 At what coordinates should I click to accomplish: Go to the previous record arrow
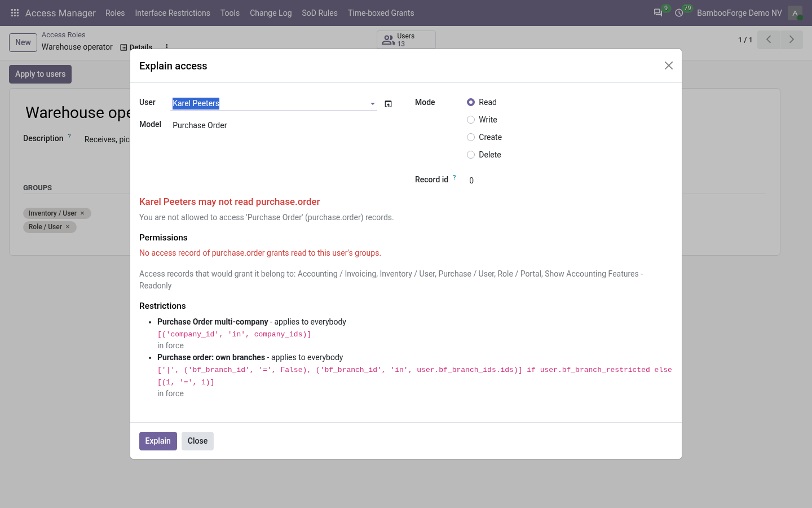(769, 40)
